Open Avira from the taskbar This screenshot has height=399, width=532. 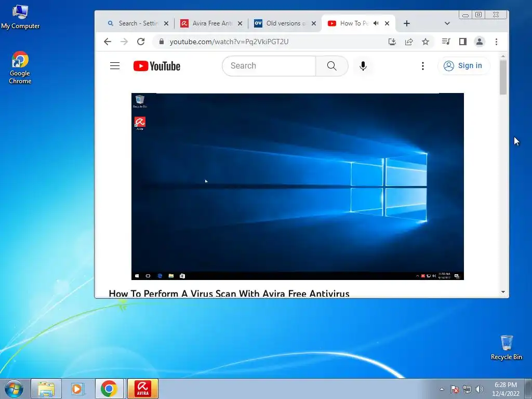click(143, 389)
